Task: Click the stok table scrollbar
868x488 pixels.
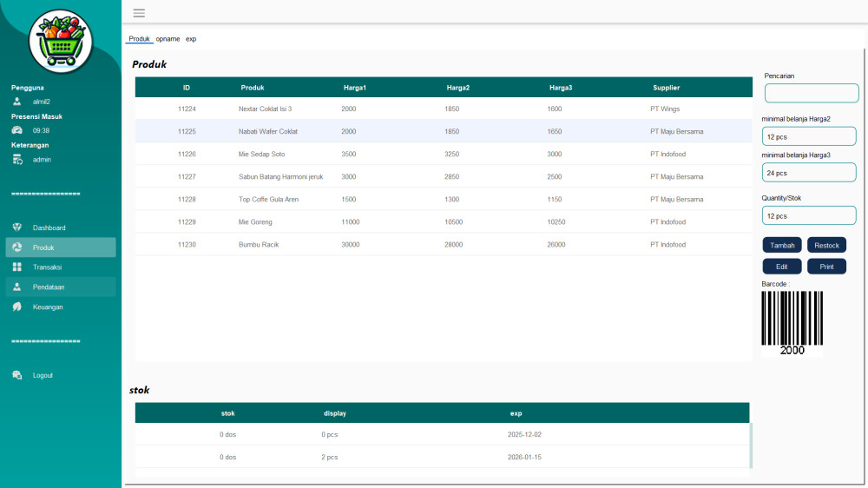Action: point(751,445)
